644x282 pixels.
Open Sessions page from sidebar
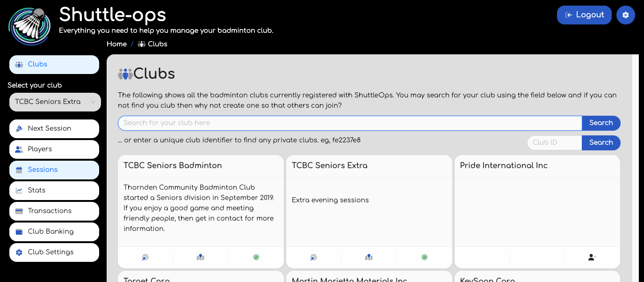pyautogui.click(x=54, y=170)
